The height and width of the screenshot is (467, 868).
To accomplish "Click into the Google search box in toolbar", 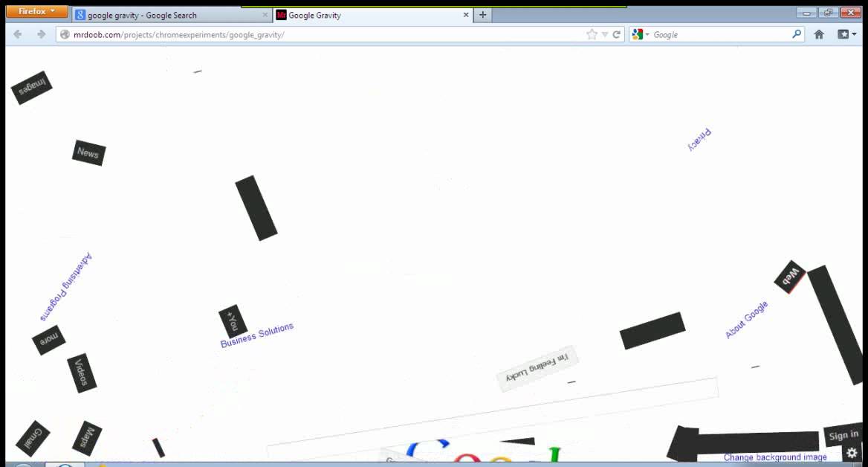I will point(719,34).
